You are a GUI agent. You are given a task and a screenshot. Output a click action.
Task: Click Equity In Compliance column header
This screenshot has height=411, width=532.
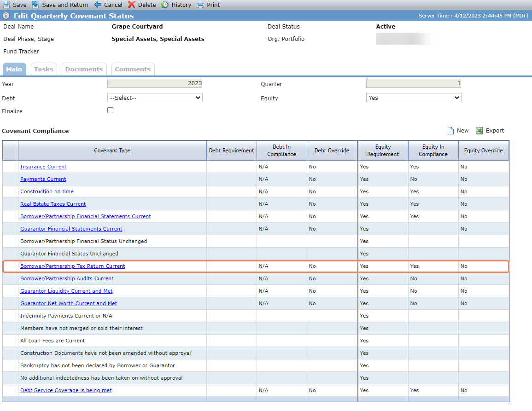pos(433,150)
